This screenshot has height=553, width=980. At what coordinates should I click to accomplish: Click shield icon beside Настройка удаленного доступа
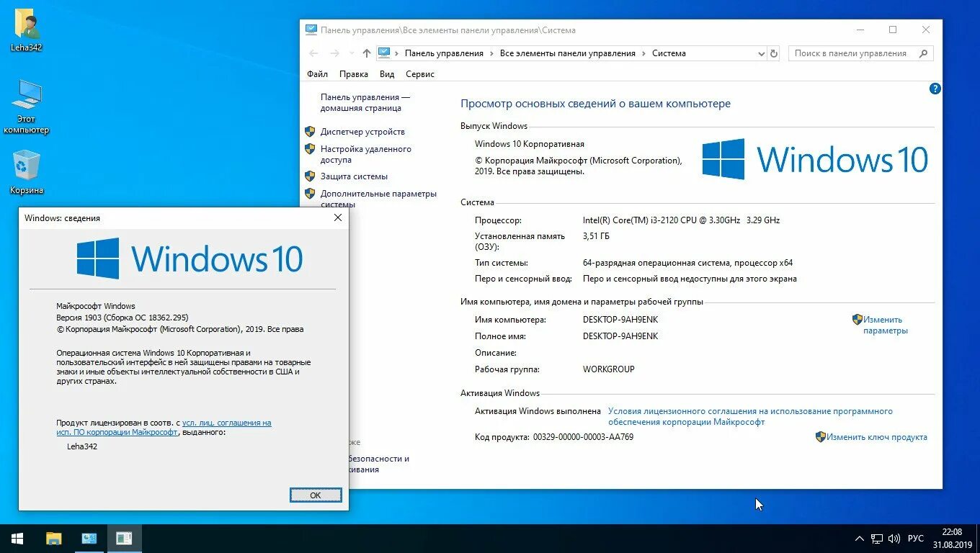(310, 149)
